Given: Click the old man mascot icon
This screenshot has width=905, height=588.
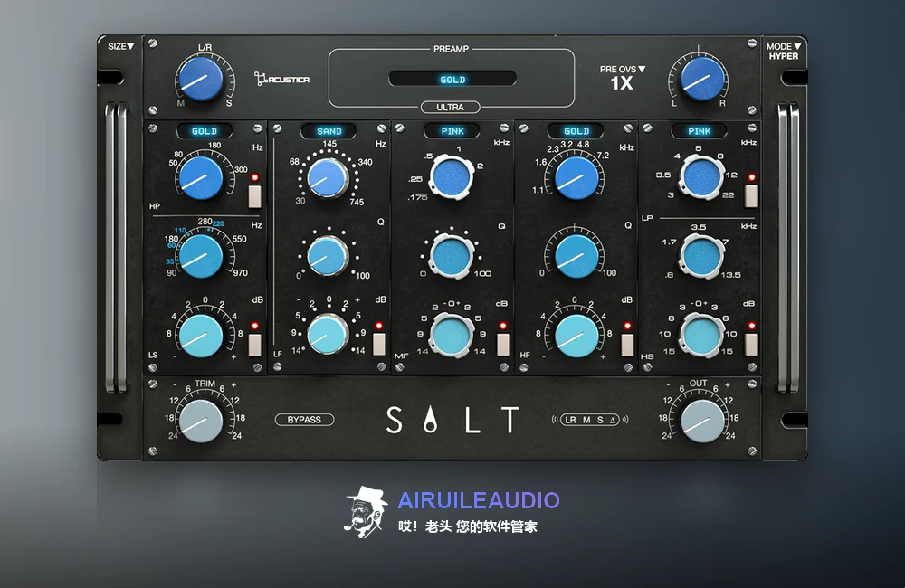Looking at the screenshot, I should coord(366,512).
